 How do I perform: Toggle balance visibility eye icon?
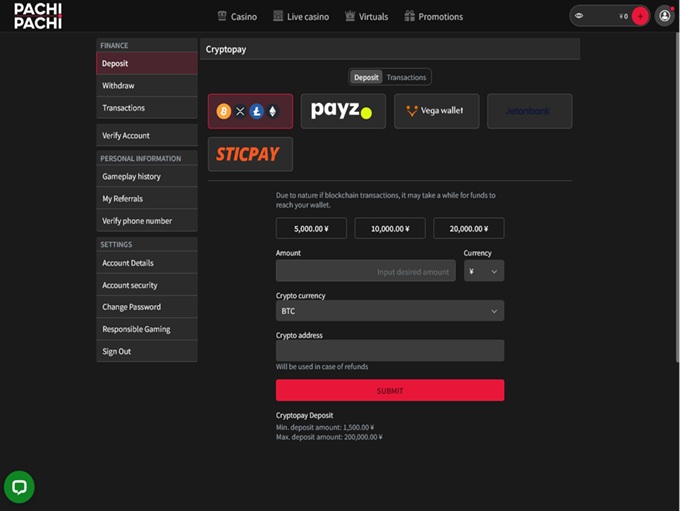(x=579, y=16)
